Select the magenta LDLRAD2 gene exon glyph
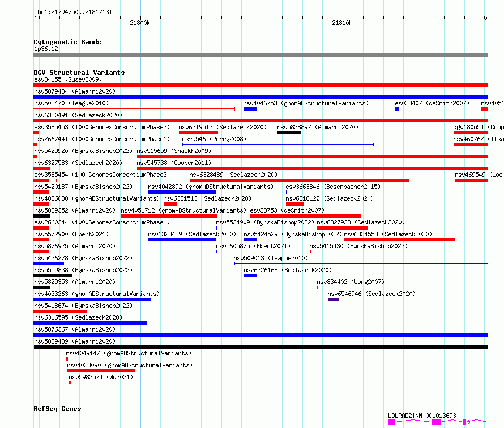Viewport: 504px width, 428px height. [x=436, y=422]
